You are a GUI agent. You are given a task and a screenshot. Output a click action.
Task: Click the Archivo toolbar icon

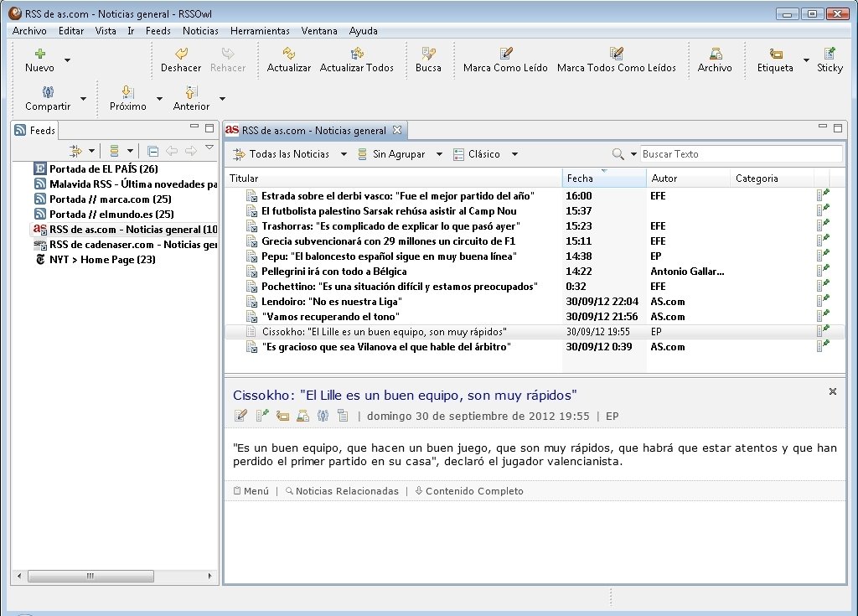click(x=715, y=54)
